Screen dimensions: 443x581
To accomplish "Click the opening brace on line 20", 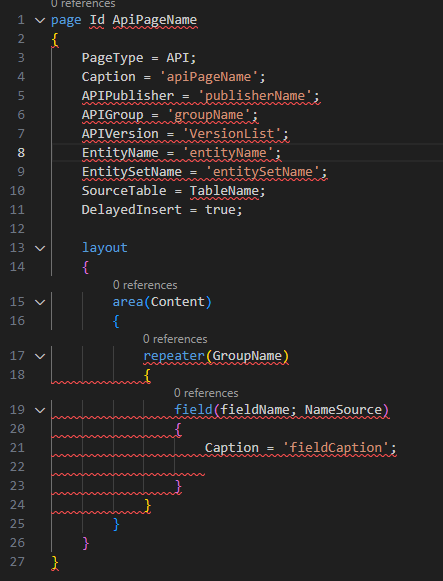I will pyautogui.click(x=178, y=429).
